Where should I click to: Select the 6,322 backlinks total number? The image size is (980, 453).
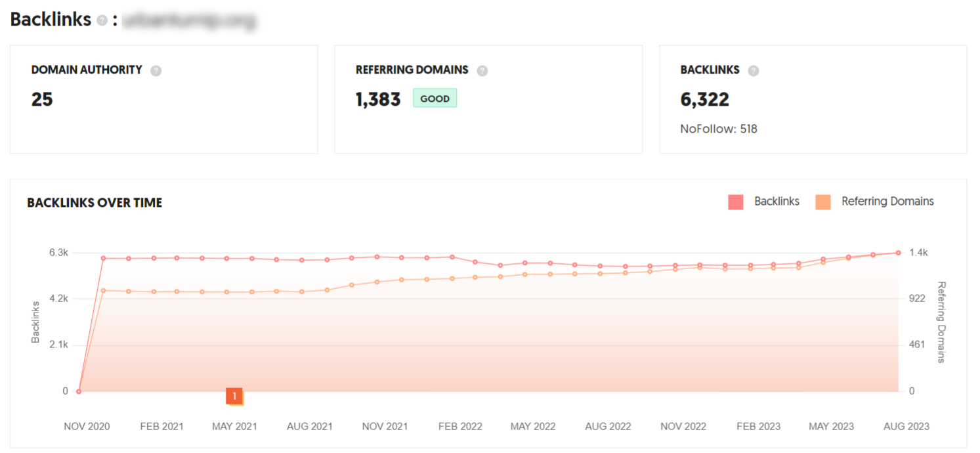(x=705, y=99)
